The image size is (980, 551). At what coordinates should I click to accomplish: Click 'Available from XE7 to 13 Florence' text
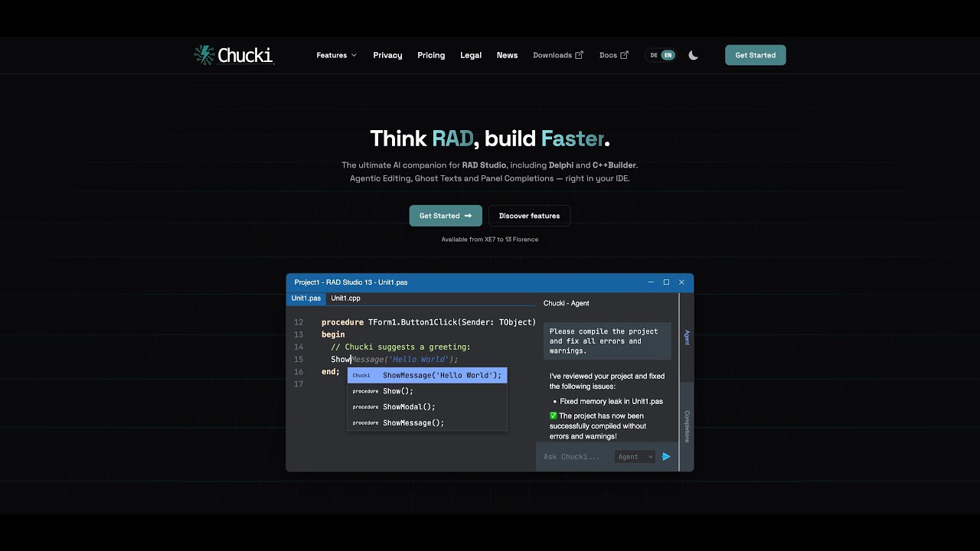click(490, 240)
